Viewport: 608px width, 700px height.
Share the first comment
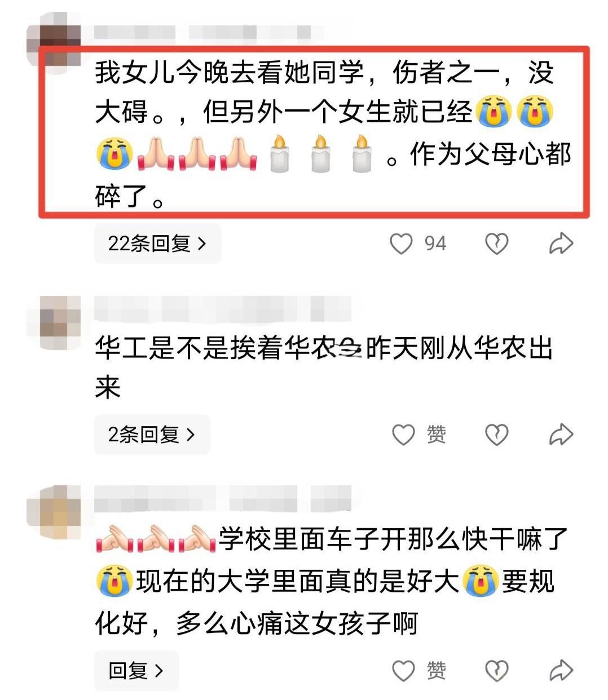561,244
